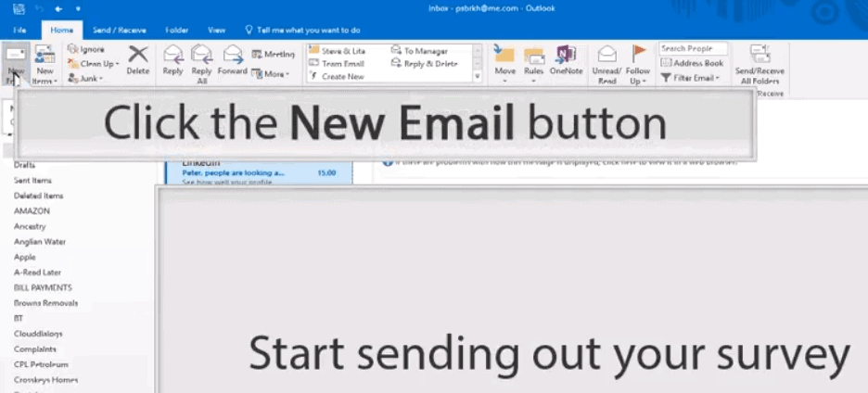Select the AMAZON folder

(x=32, y=211)
